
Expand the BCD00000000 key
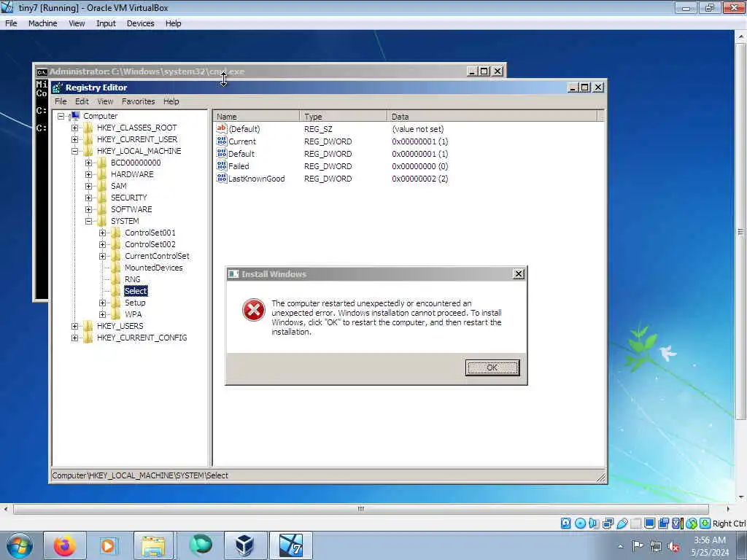(88, 163)
